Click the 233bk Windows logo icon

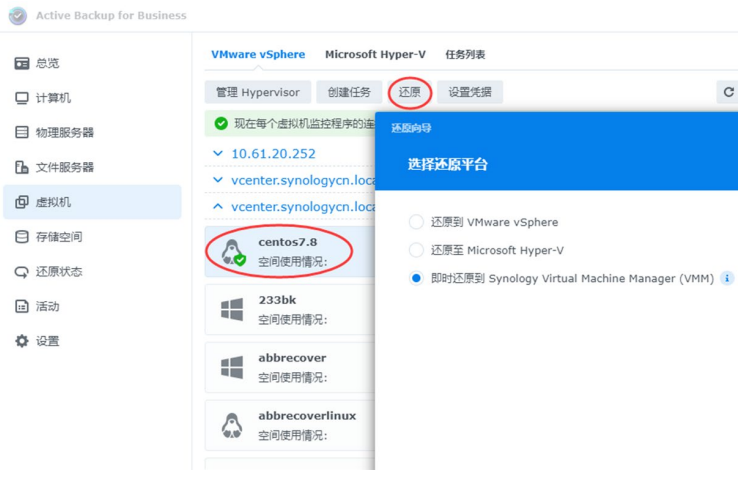click(232, 310)
